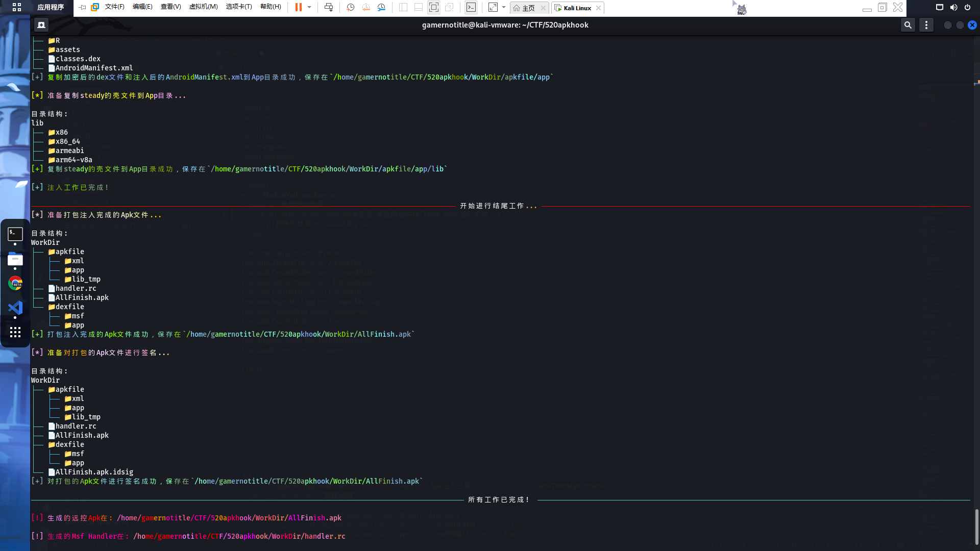Viewport: 980px width, 551px height.
Task: Open the 文件(F) menu
Action: click(x=114, y=7)
